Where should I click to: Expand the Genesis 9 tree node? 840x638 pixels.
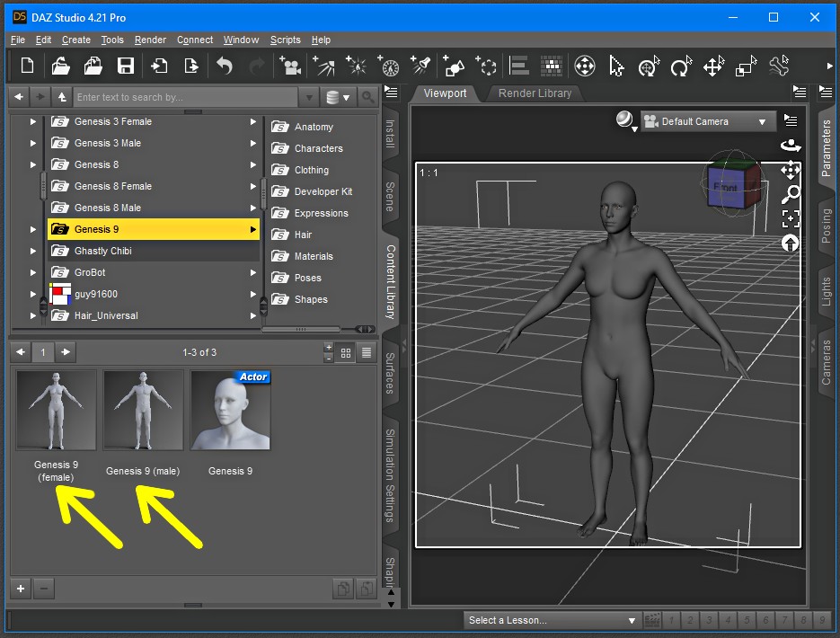coord(32,229)
